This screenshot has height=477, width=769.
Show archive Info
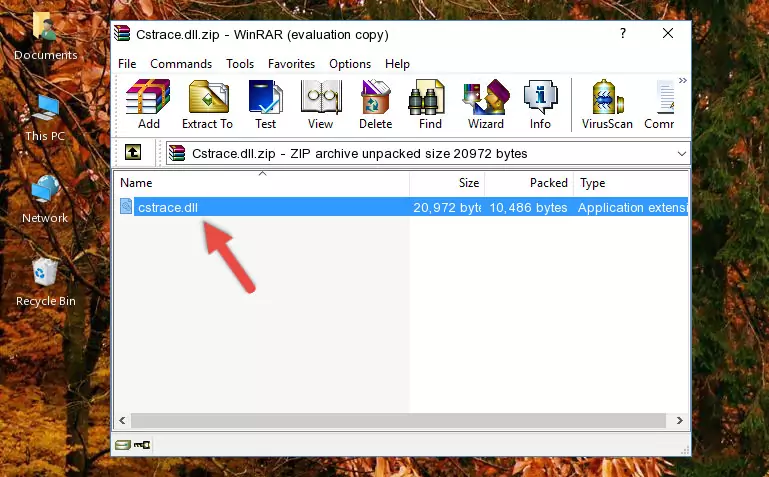click(x=540, y=104)
